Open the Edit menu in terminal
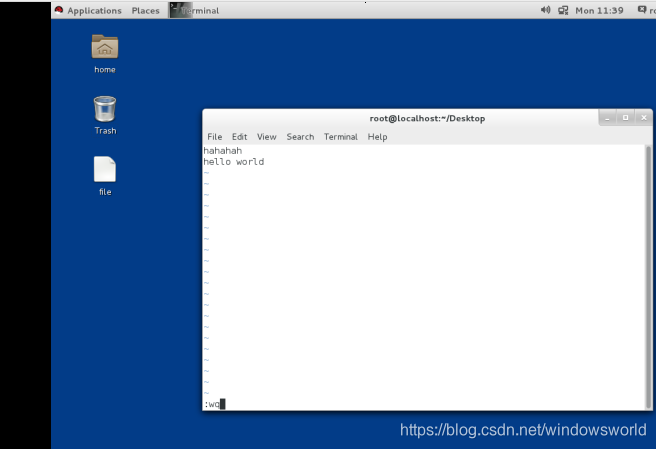 240,137
